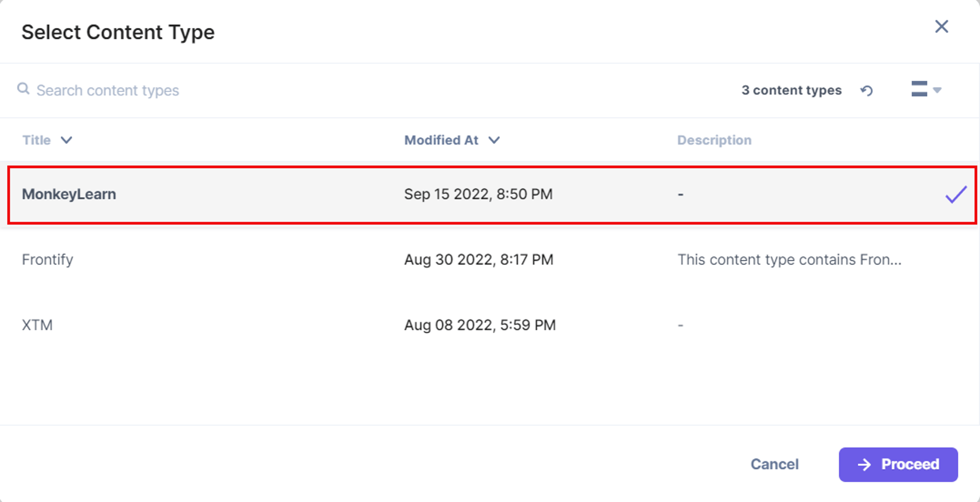Viewport: 980px width, 502px height.
Task: Click the Description column header
Action: (714, 140)
